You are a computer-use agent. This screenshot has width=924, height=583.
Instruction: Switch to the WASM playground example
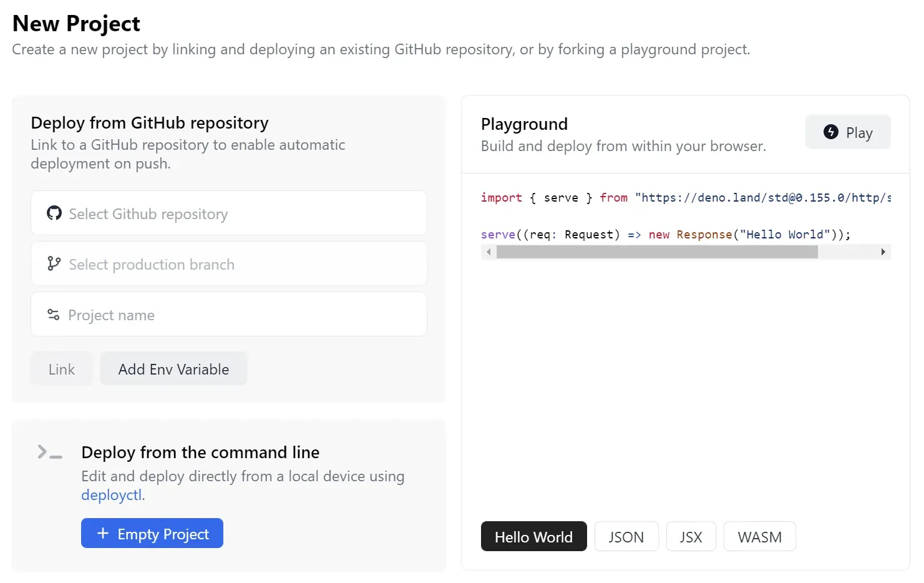pos(759,536)
